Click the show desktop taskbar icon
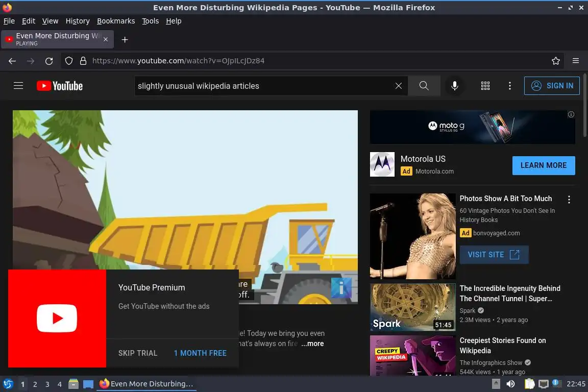Viewport: 588px width, 392px height. pyautogui.click(x=88, y=384)
